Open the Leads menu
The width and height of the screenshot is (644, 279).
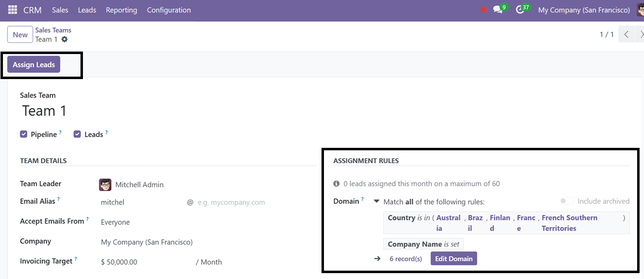(87, 10)
